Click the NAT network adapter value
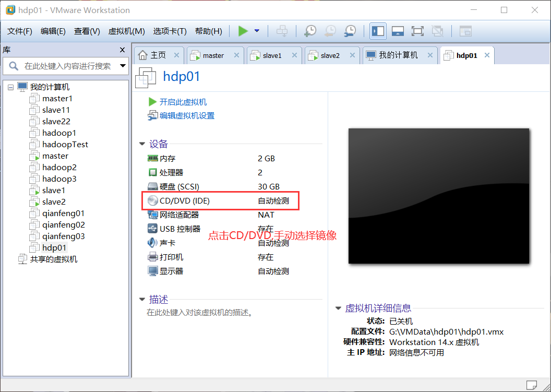This screenshot has width=551, height=392. coord(266,215)
